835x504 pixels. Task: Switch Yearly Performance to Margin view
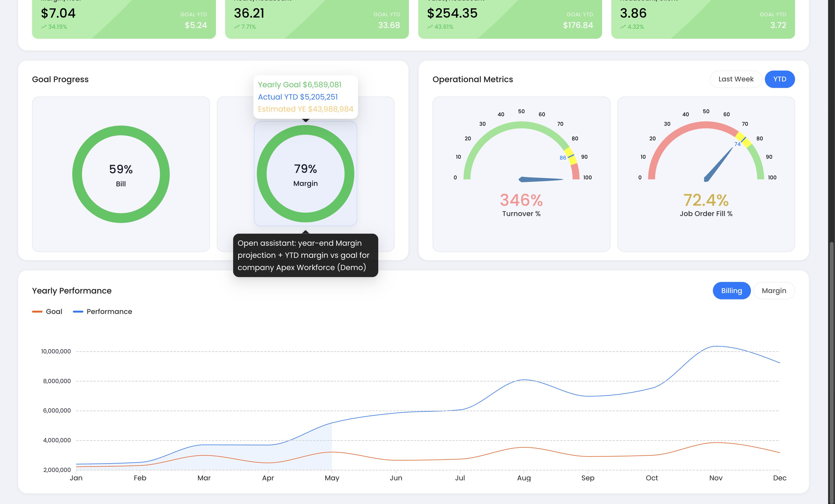(774, 291)
